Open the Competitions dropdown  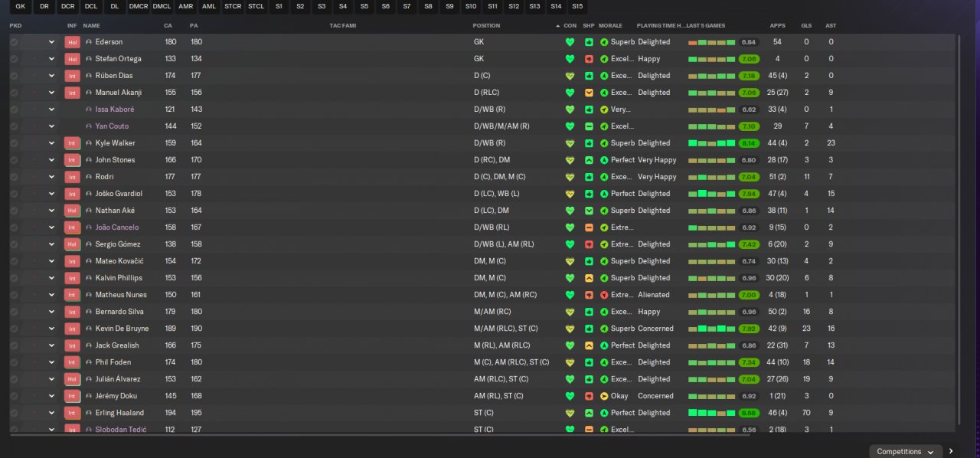tap(906, 451)
